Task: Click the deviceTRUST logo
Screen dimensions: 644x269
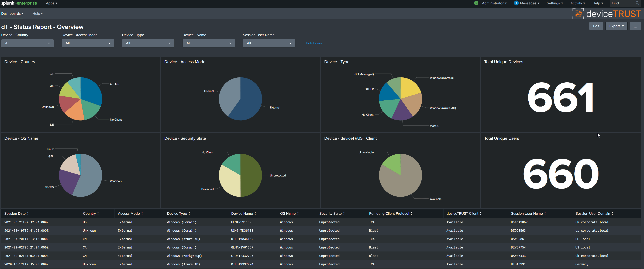Action: 607,13
